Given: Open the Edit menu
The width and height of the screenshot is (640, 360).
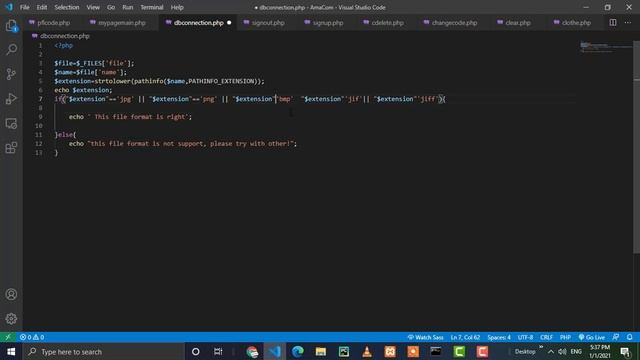Looking at the screenshot, I should (42, 7).
